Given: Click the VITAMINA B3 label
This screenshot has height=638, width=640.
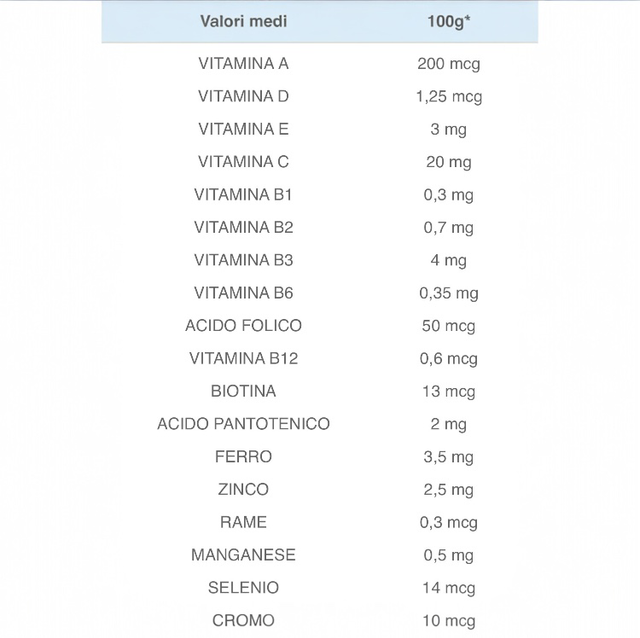Looking at the screenshot, I should [243, 260].
